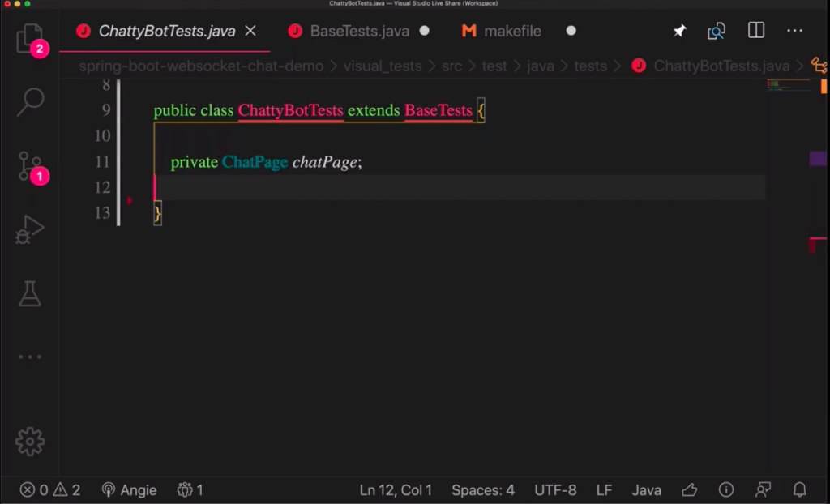Viewport: 830px width, 504px height.
Task: Open the Search magnifier in activity bar
Action: 30,100
